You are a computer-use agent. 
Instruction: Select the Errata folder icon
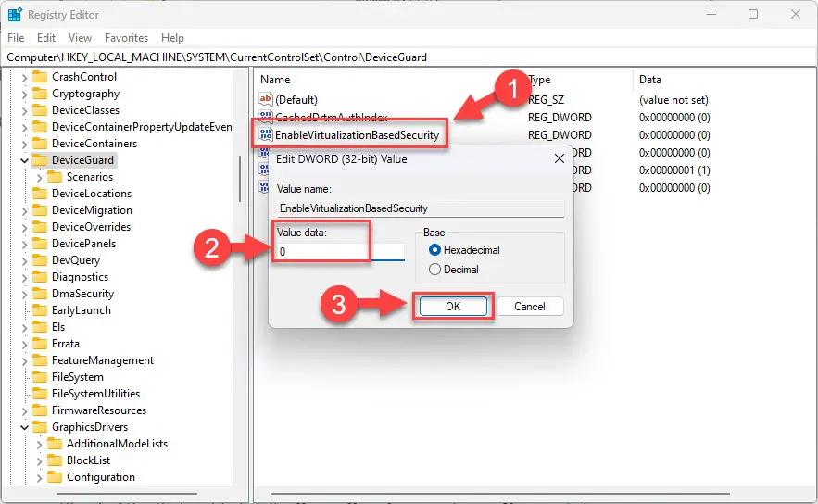[x=40, y=344]
